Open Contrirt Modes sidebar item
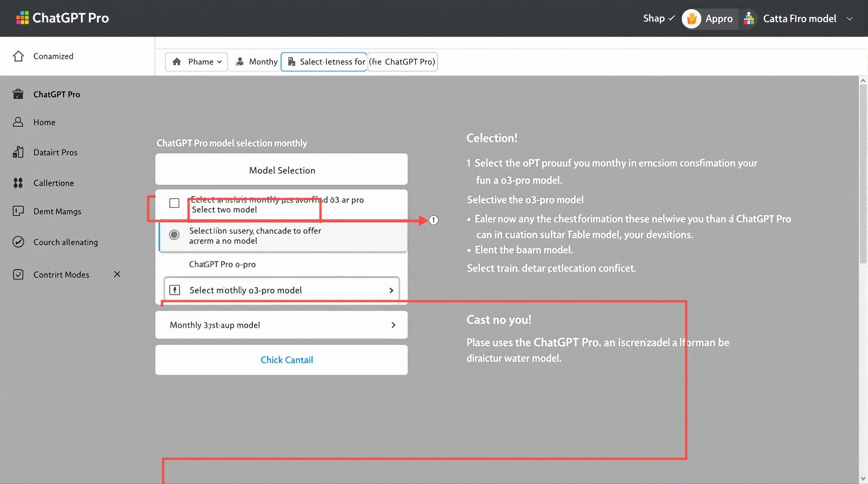 tap(61, 275)
